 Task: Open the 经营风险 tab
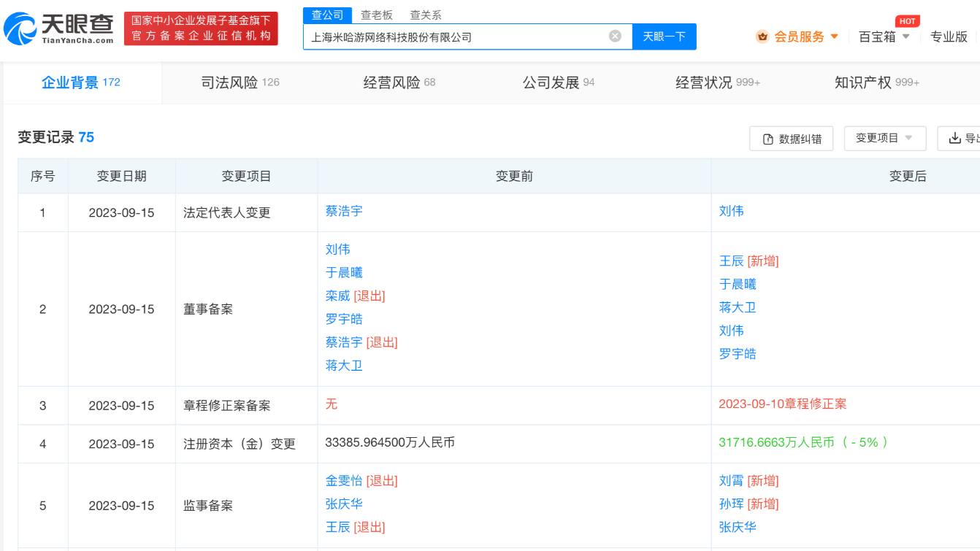click(x=399, y=82)
